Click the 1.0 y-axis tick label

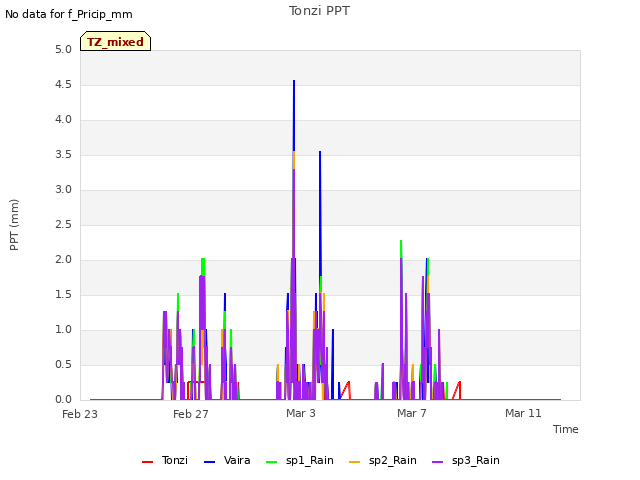point(64,330)
